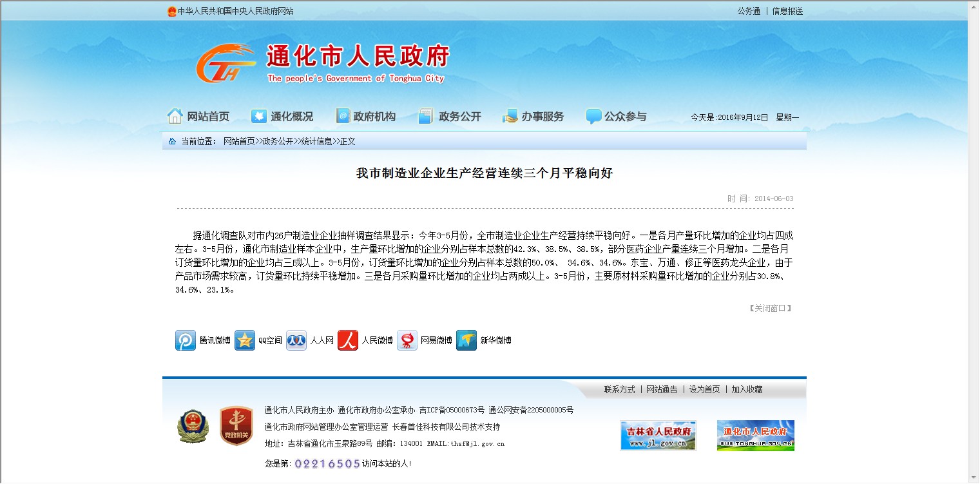Open the 吉林省人民政府 banner thumbnail
The image size is (980, 484).
pyautogui.click(x=658, y=436)
